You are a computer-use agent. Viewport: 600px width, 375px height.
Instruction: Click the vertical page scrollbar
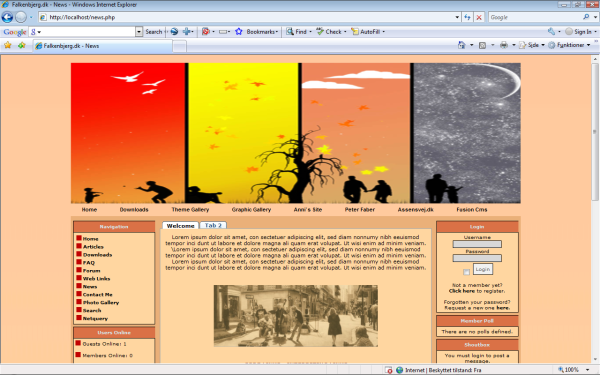pos(595,209)
